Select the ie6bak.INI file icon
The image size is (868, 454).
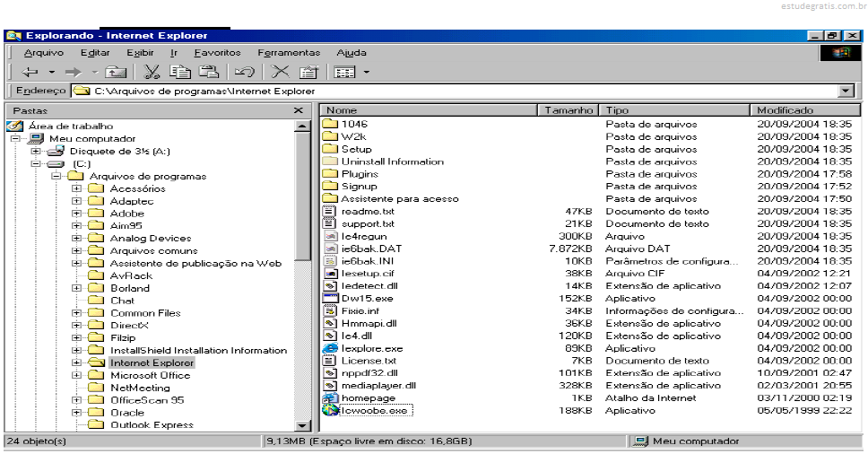pyautogui.click(x=330, y=261)
